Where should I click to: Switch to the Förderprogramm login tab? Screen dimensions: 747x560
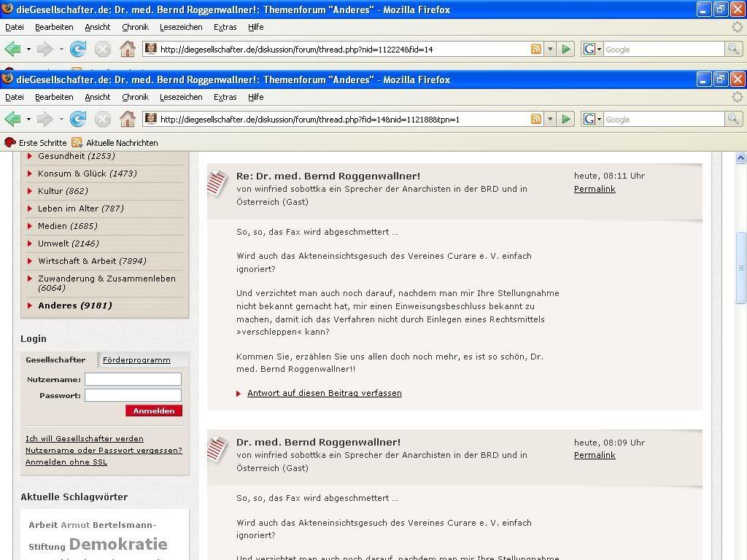click(x=136, y=360)
